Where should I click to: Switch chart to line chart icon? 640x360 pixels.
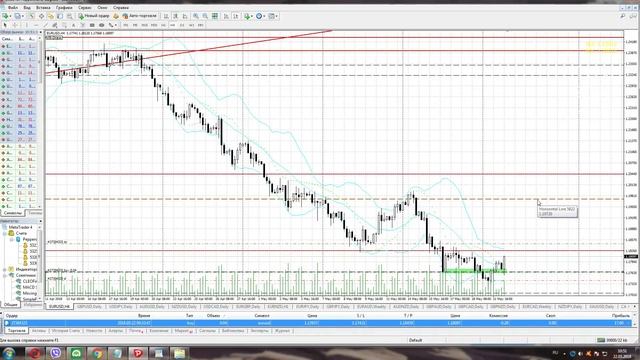(x=185, y=16)
